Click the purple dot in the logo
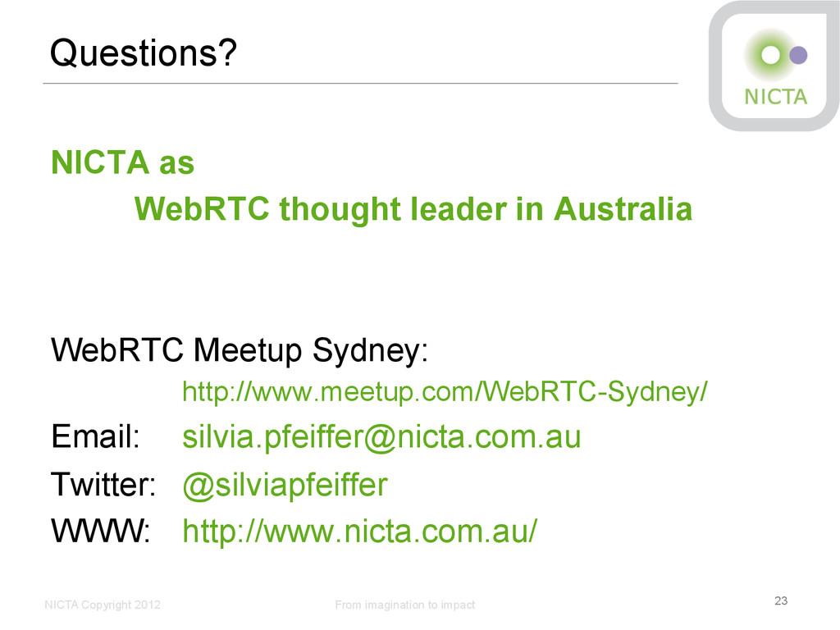Screen dimensions: 840x630 798,55
